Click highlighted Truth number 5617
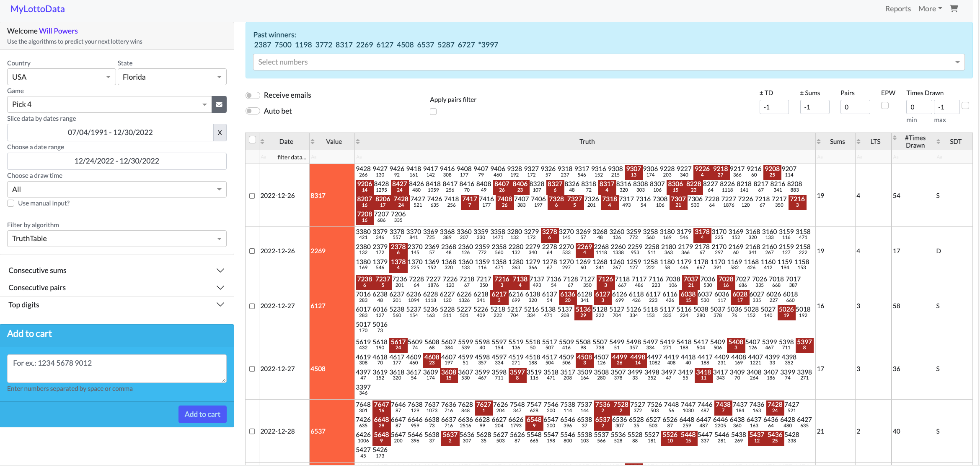 tap(398, 345)
